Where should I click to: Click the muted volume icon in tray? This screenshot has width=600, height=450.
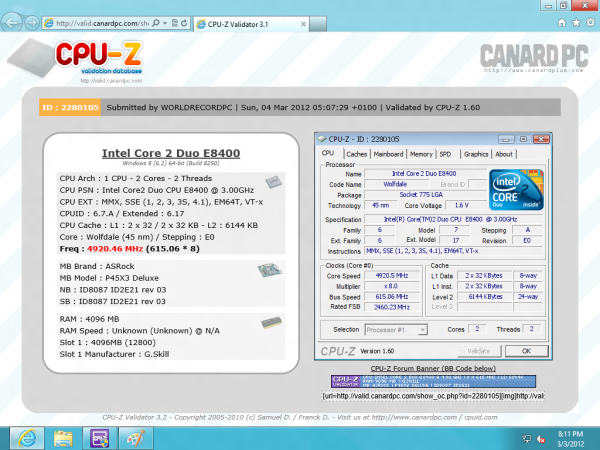click(x=541, y=439)
